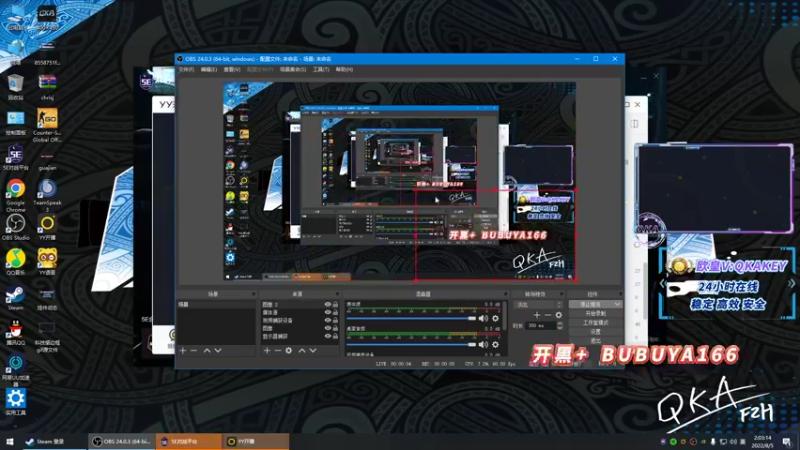Adjust the 媒体源 volume slider

point(411,318)
